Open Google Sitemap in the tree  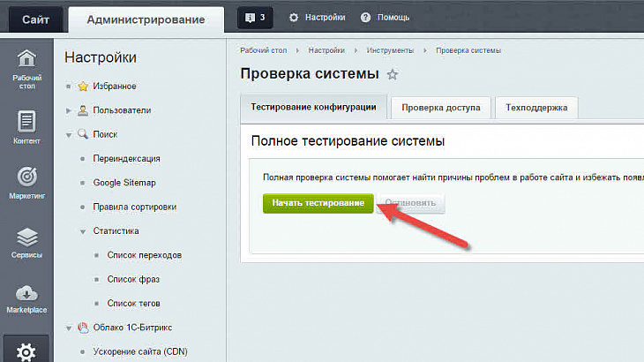click(x=124, y=183)
